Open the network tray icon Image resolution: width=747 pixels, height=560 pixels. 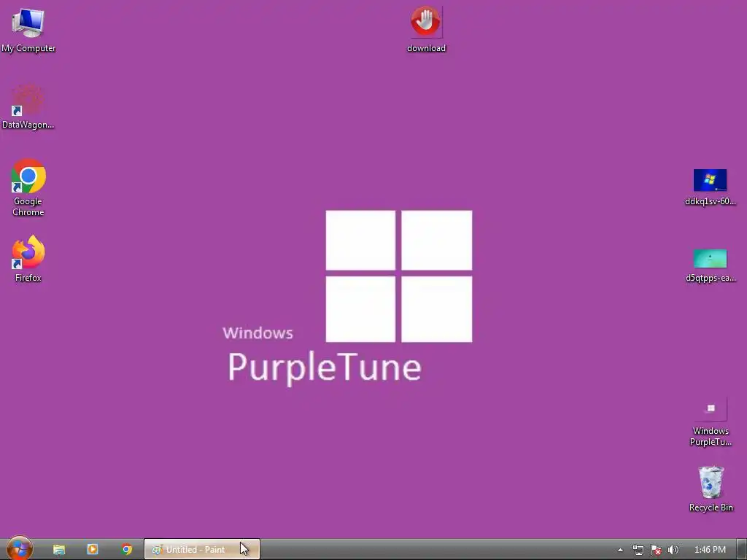click(638, 550)
